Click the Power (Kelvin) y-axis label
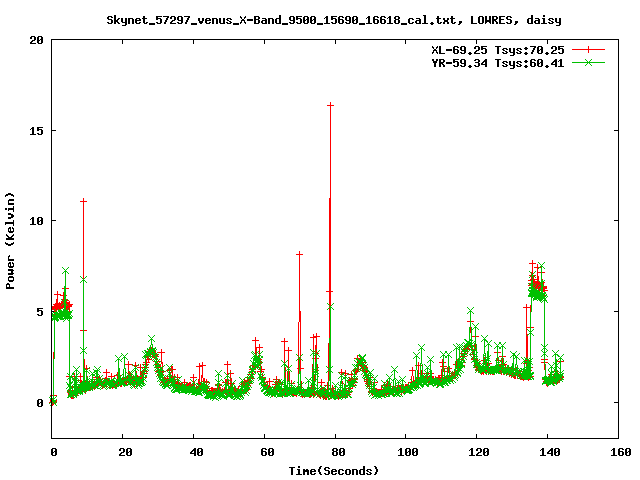Image resolution: width=640 pixels, height=480 pixels. tap(10, 241)
